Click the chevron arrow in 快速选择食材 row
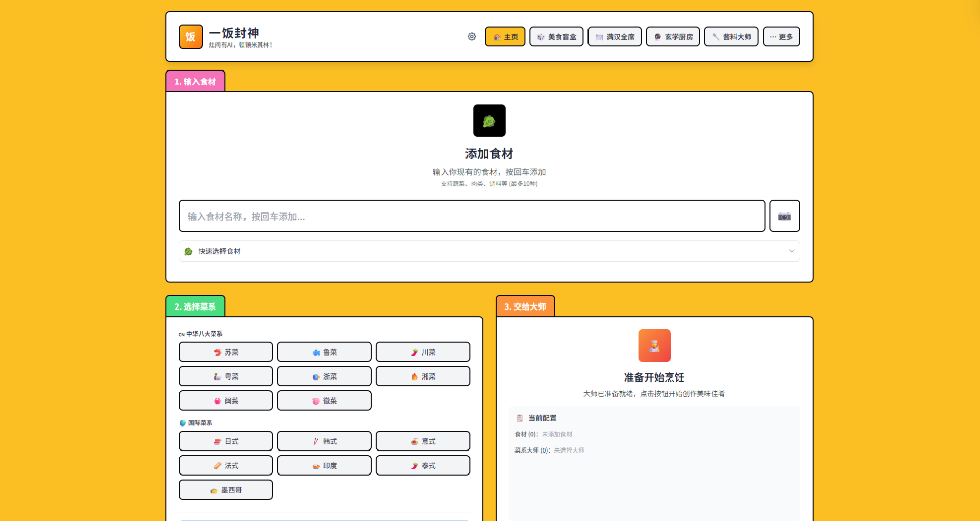980x521 pixels. coord(791,251)
